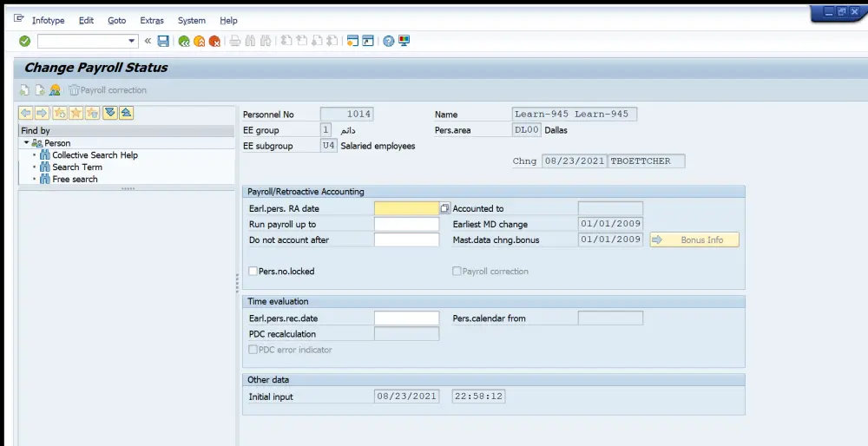Click the Previous Page icon
This screenshot has width=868, height=446.
tap(301, 41)
